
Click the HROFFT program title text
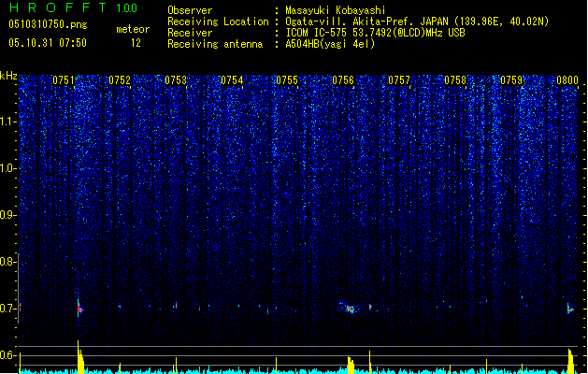(x=58, y=7)
